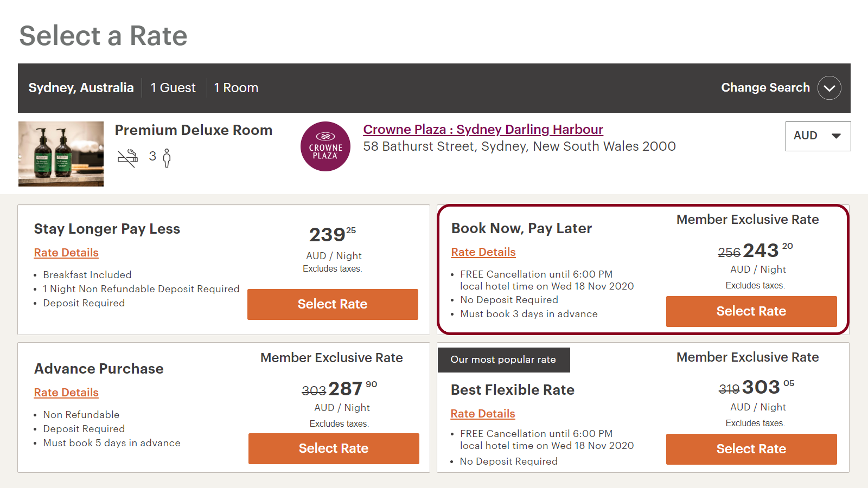This screenshot has width=868, height=488.
Task: Select Rate for Advance Purchase offer
Action: [333, 448]
